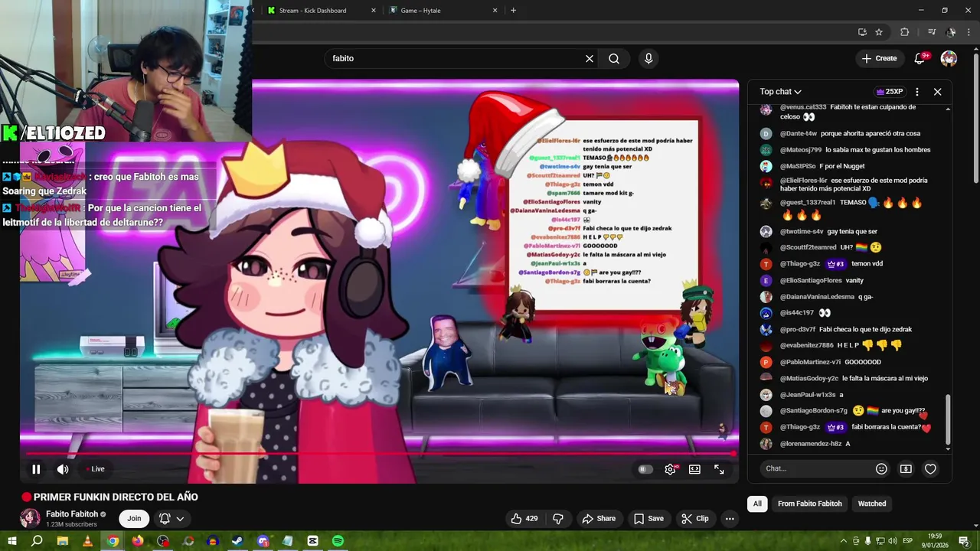
Task: Open Steam from the taskbar
Action: [237, 541]
